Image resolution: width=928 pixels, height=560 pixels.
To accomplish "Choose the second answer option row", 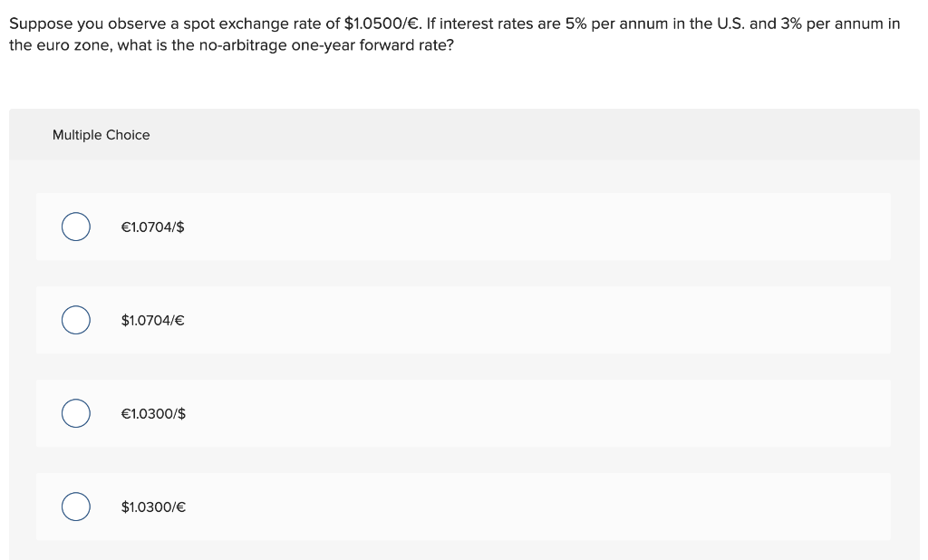I will coord(463,320).
